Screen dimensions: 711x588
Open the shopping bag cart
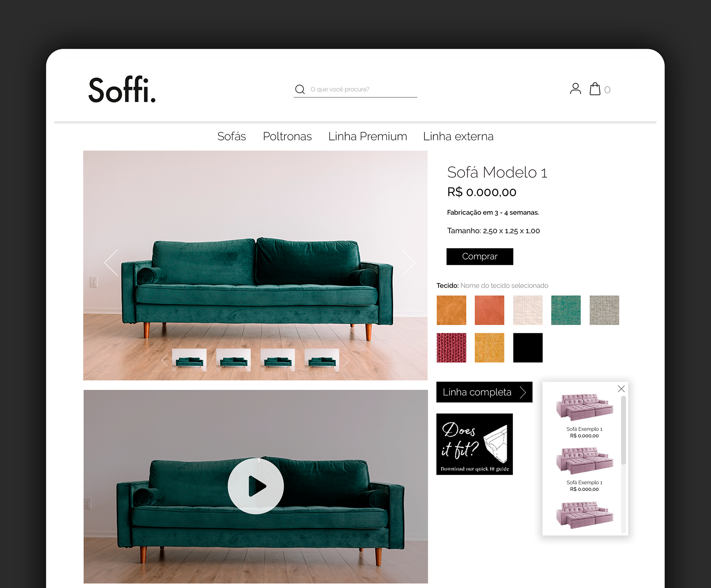(595, 89)
